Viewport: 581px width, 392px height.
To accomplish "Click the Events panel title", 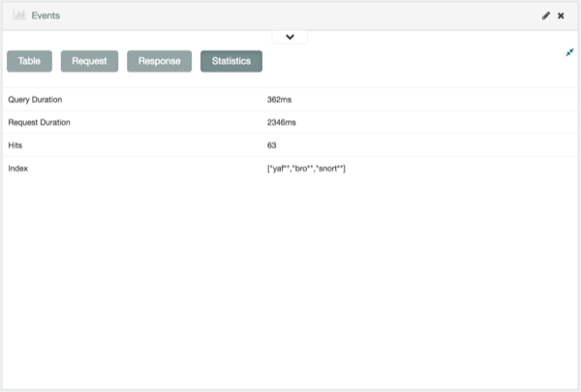I will (46, 15).
